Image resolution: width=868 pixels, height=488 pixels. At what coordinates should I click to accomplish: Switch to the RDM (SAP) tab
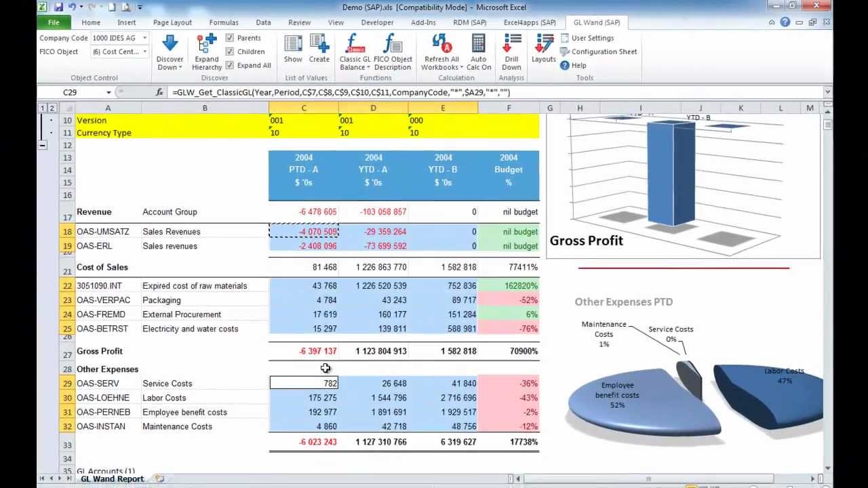point(470,22)
